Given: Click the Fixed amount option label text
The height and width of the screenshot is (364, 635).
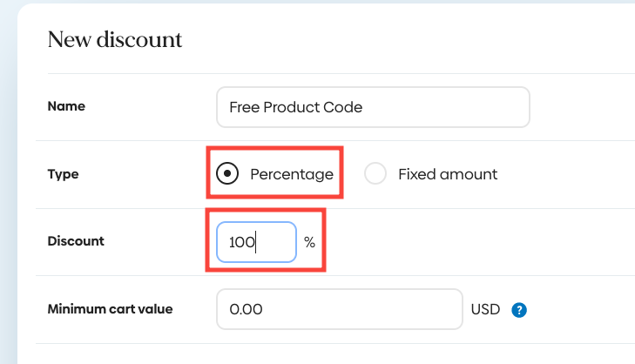Looking at the screenshot, I should tap(448, 174).
